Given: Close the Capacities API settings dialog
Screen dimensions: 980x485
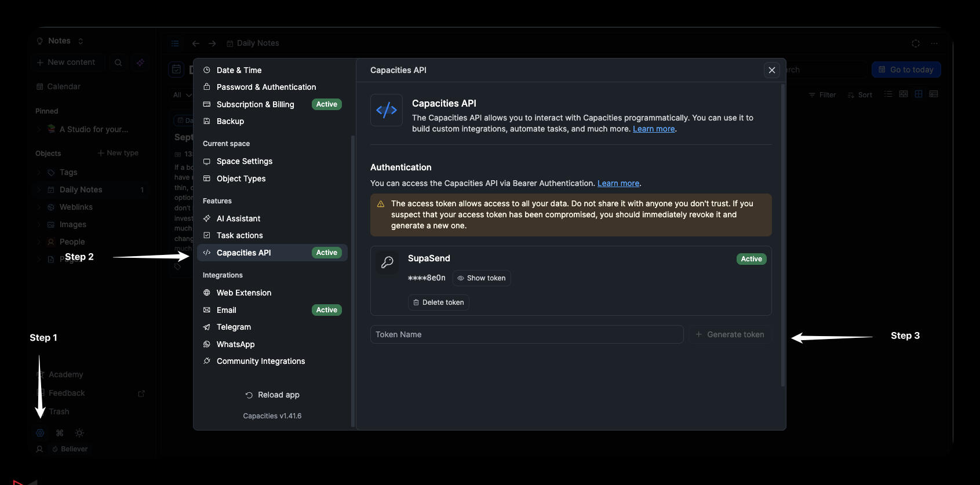Looking at the screenshot, I should (x=771, y=70).
